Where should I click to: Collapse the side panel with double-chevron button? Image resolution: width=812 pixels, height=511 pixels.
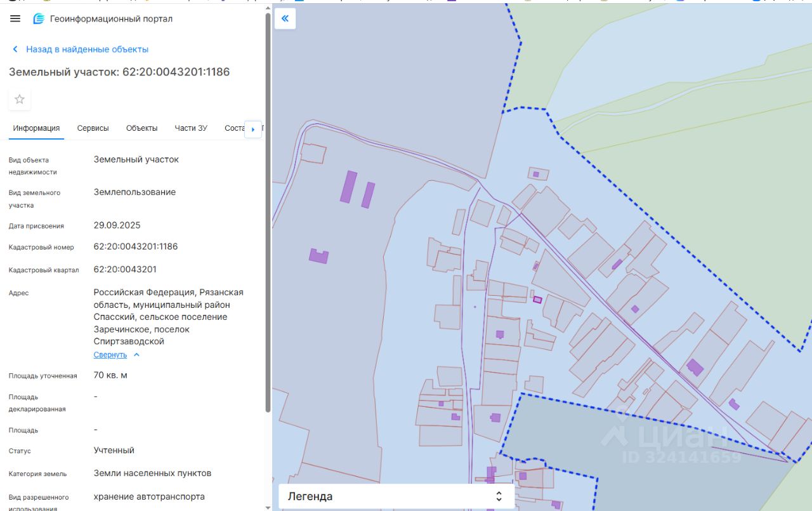(x=285, y=18)
